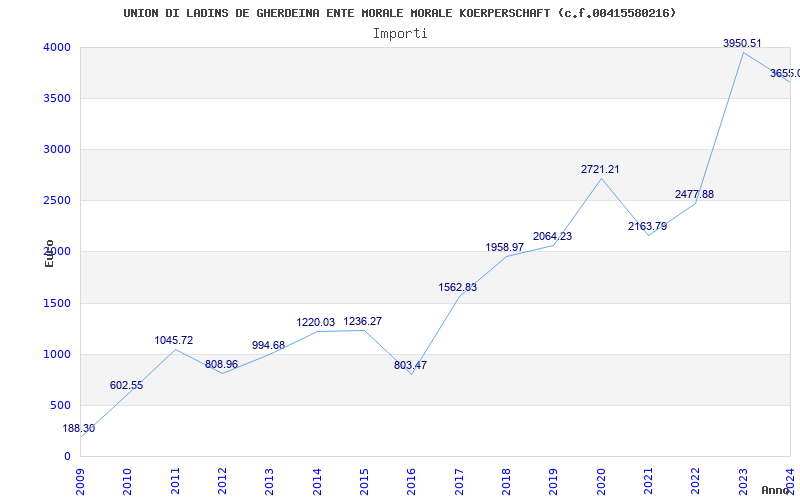This screenshot has height=500, width=800.
Task: Click the 3950.51 data label for 2023
Action: tap(742, 43)
